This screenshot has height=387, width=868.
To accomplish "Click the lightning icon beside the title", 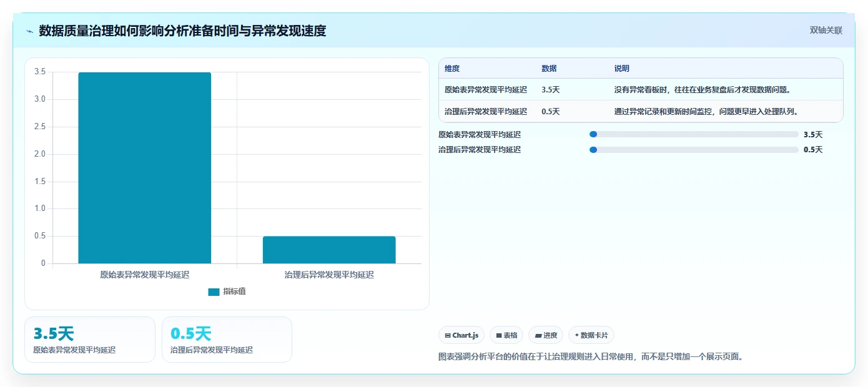I will pos(29,31).
